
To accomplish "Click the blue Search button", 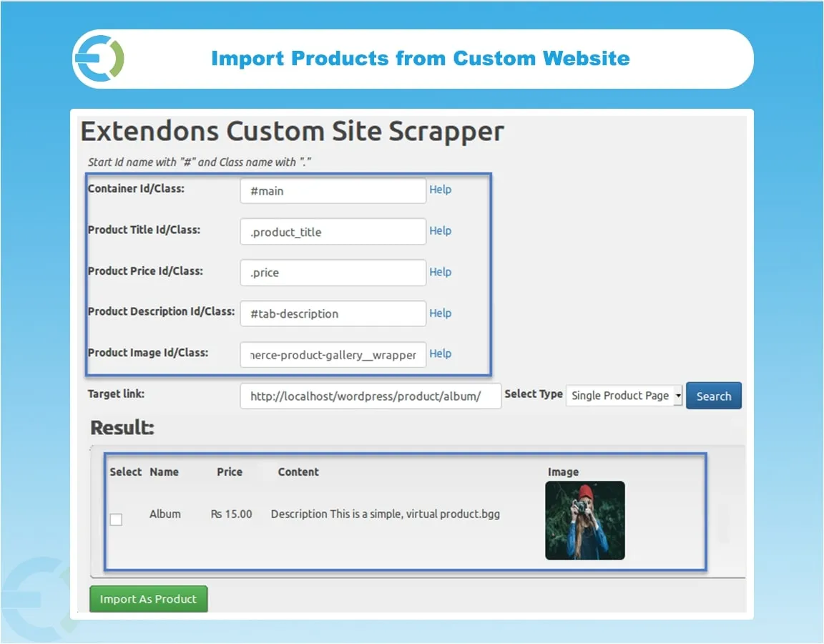I will [714, 396].
